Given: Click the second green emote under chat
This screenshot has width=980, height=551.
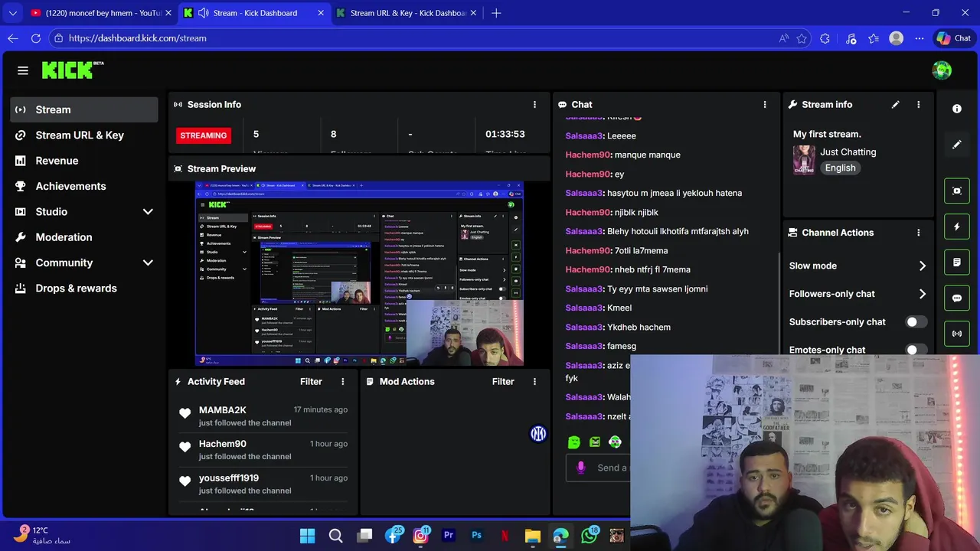Looking at the screenshot, I should 595,442.
